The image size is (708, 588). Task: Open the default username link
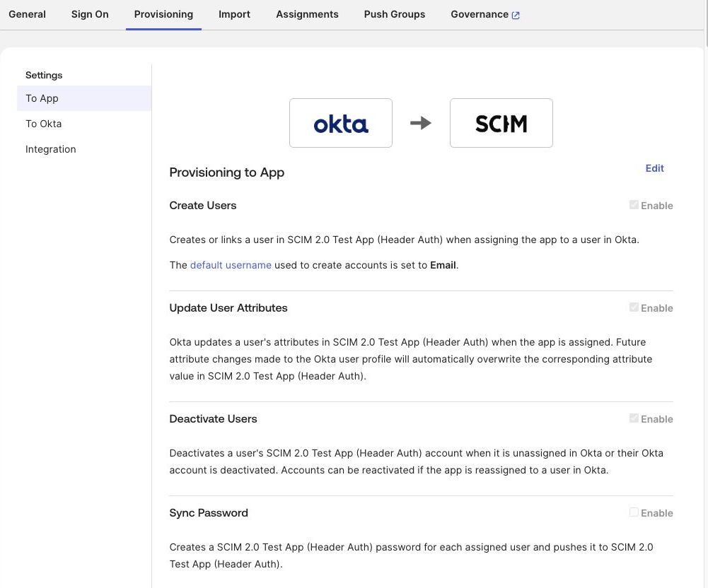pyautogui.click(x=231, y=265)
